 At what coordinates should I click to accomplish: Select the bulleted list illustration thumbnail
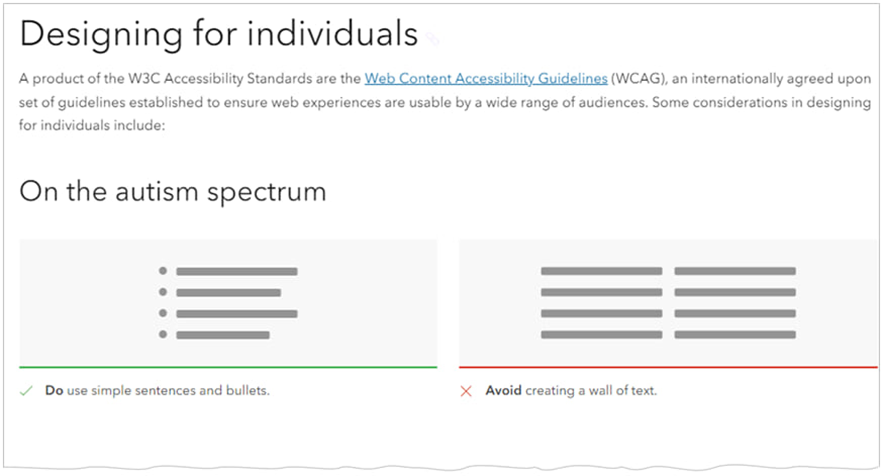tap(228, 303)
